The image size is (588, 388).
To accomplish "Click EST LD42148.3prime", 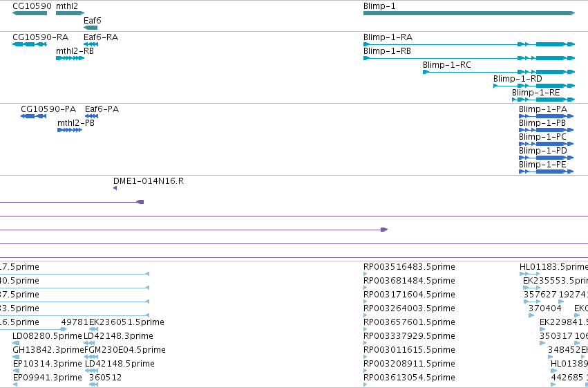I will tap(119, 336).
